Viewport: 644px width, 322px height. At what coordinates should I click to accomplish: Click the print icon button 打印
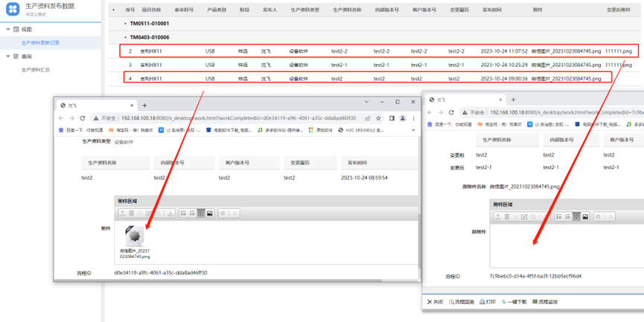pyautogui.click(x=488, y=302)
